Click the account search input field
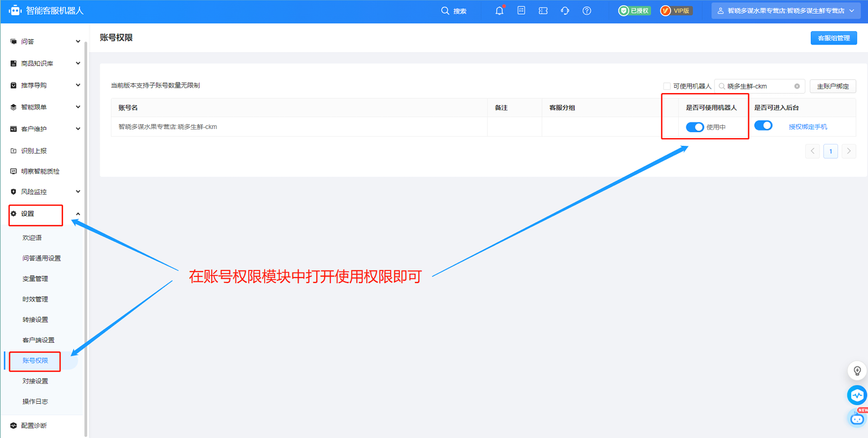This screenshot has width=868, height=438. (x=759, y=86)
